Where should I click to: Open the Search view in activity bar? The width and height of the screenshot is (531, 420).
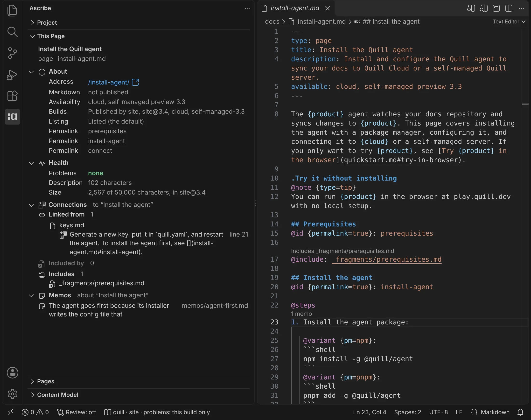(12, 32)
